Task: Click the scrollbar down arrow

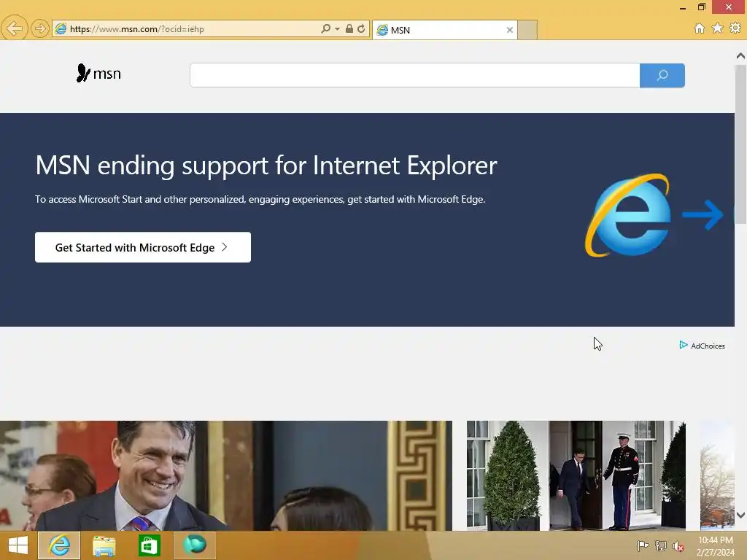Action: pos(740,516)
